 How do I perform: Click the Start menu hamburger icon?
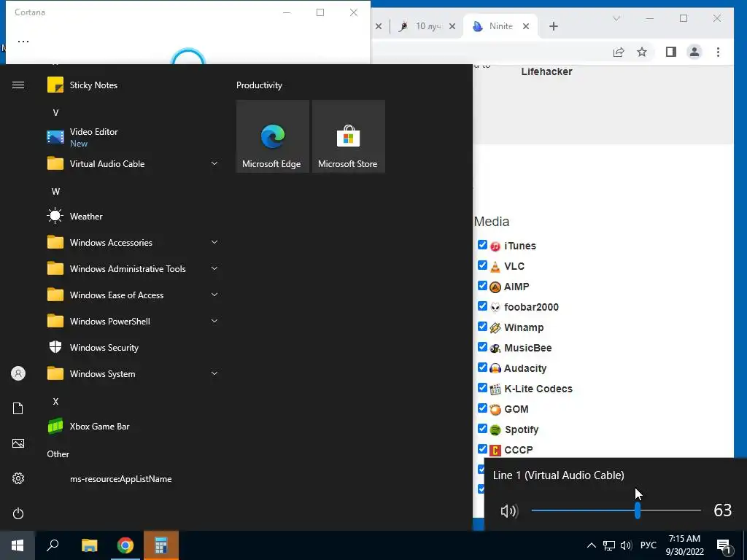coord(18,85)
